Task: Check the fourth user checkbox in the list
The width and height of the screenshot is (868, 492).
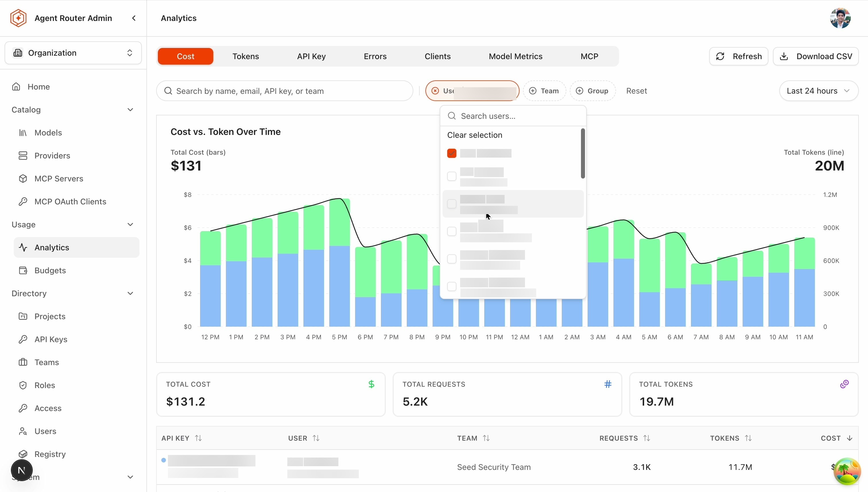Action: coord(452,231)
